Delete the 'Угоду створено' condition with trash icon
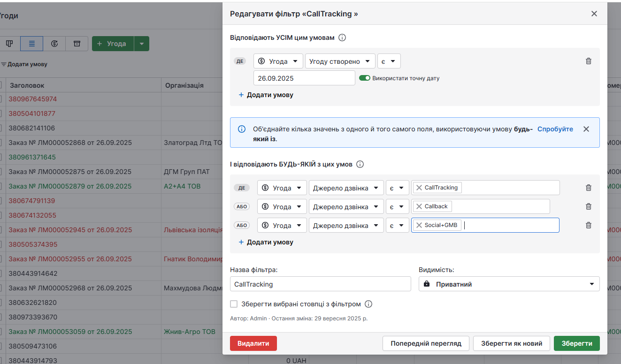The width and height of the screenshot is (621, 364). coord(588,61)
